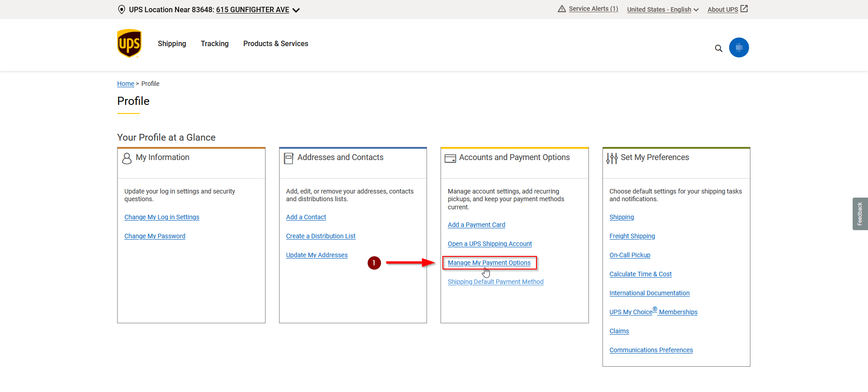The image size is (868, 392).
Task: Open On-Call Pickup preferences link
Action: 630,255
